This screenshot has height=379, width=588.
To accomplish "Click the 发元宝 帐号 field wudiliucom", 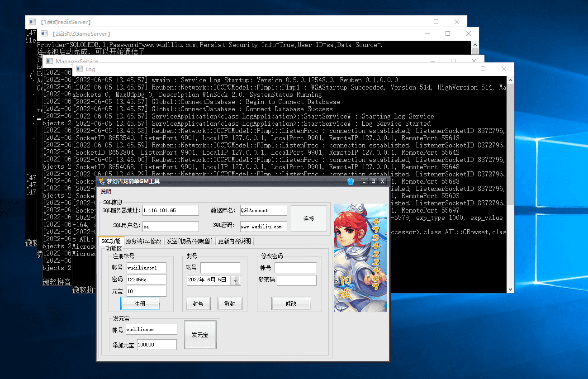I will (x=151, y=329).
